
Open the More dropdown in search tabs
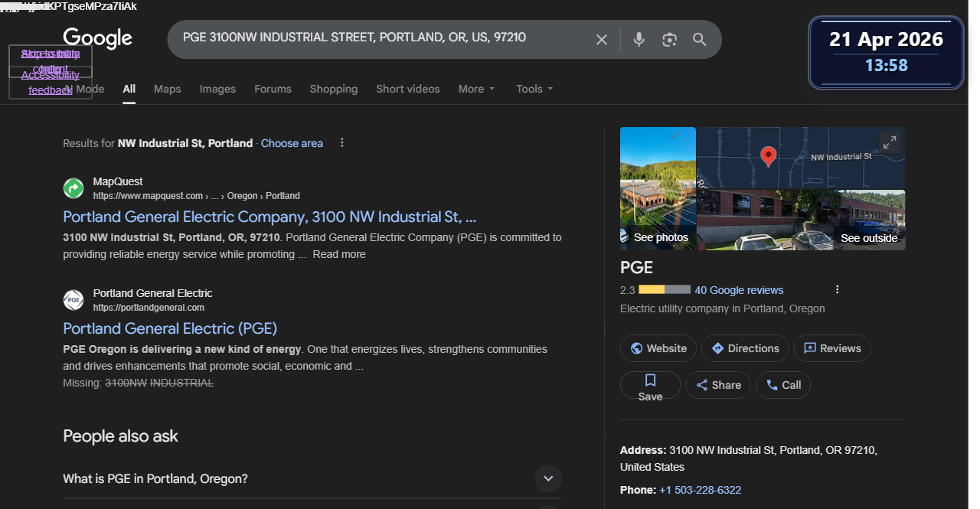(x=476, y=89)
